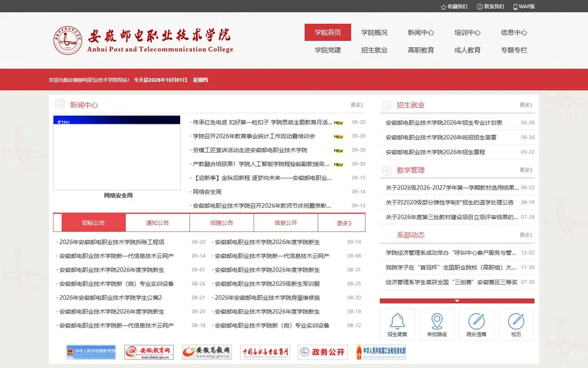
Task: Open 2026年招生章程 link
Action: click(435, 152)
